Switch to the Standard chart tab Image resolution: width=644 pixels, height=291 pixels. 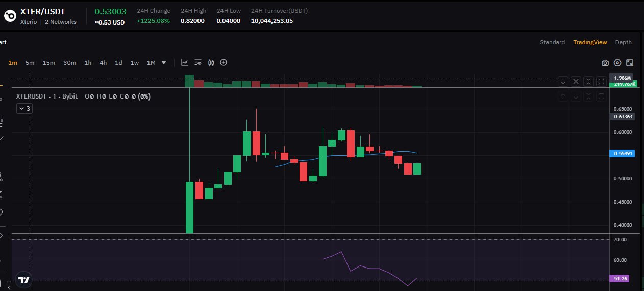tap(552, 42)
